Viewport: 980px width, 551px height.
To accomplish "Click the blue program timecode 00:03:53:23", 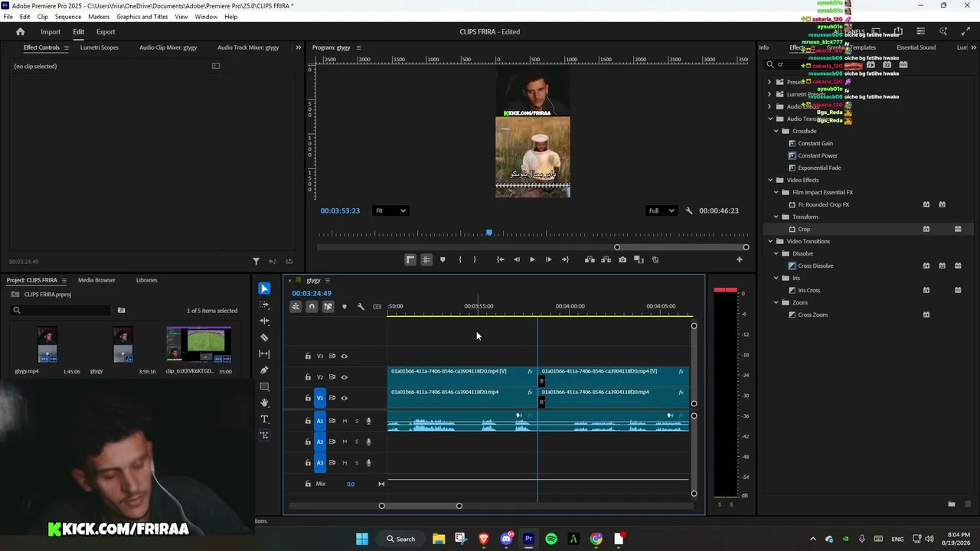I will (x=340, y=210).
